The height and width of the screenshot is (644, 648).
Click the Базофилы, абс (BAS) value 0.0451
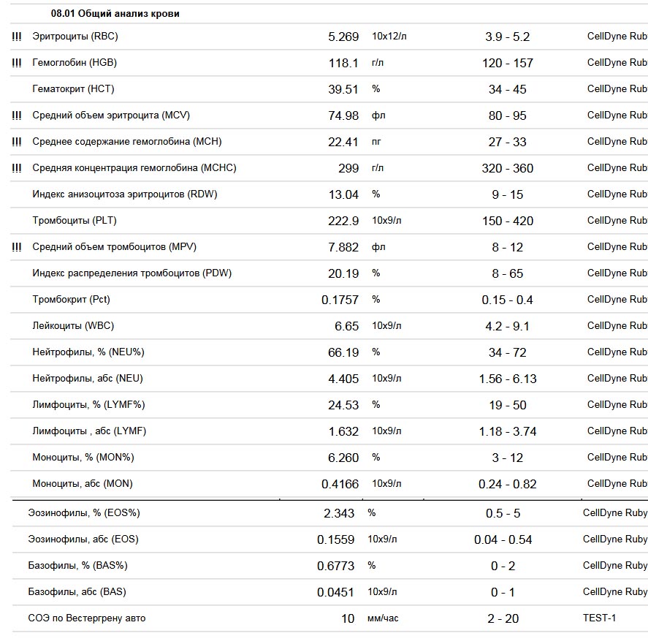(335, 592)
